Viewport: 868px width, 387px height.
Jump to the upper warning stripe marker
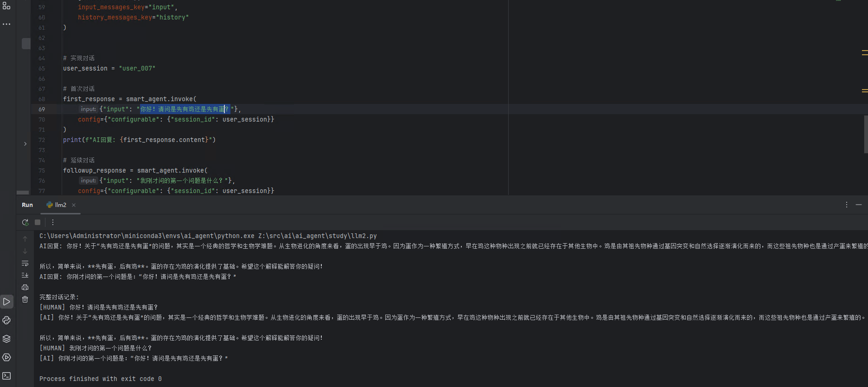[x=865, y=53]
